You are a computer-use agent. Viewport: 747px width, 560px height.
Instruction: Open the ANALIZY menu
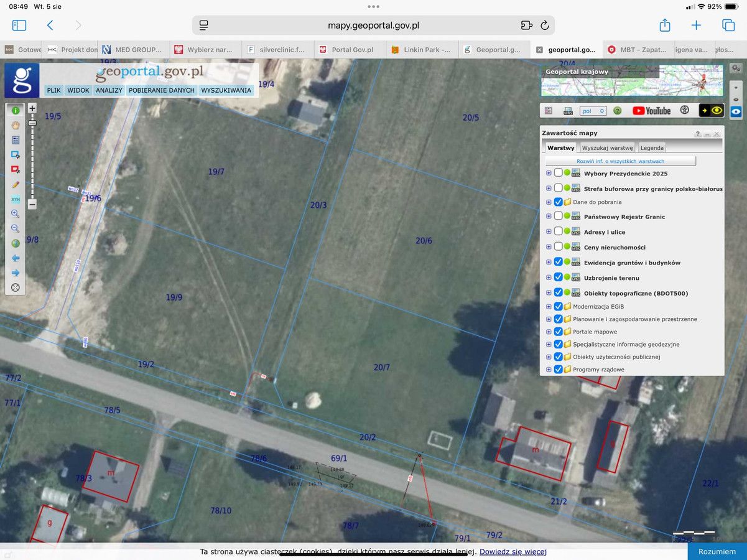(109, 90)
